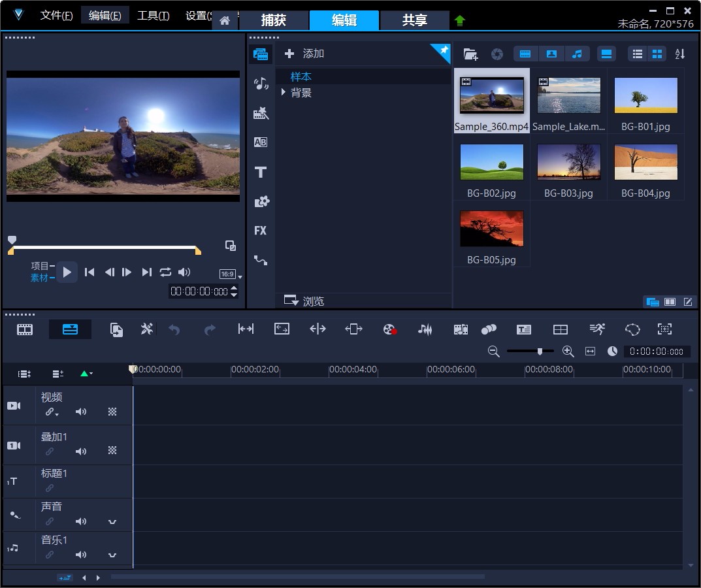The image size is (701, 588).
Task: Open the Transition library icon
Action: (261, 142)
